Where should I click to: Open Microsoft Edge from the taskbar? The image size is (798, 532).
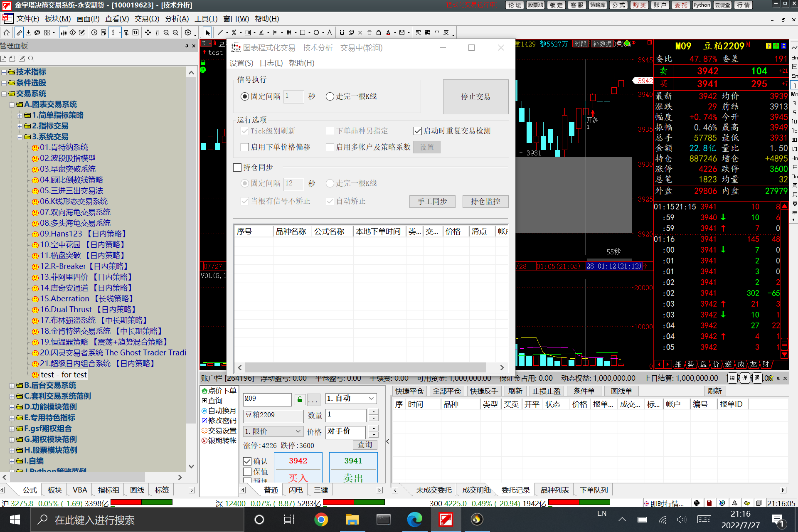pyautogui.click(x=414, y=520)
